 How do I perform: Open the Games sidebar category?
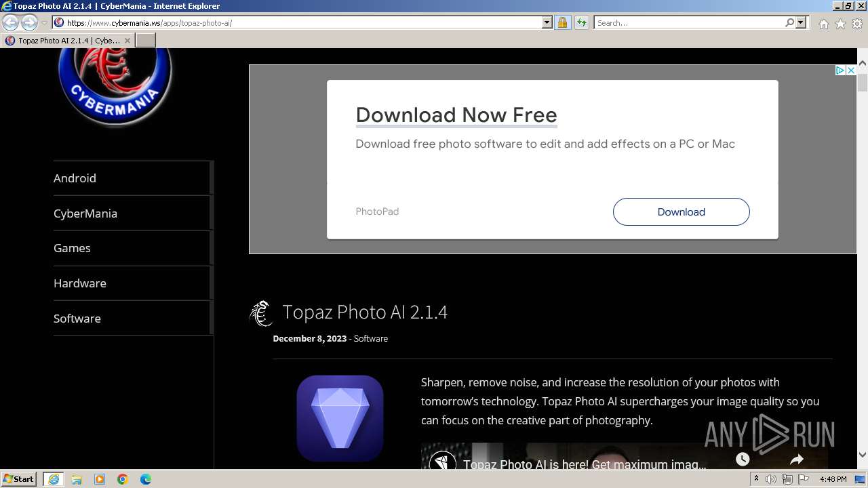click(72, 248)
